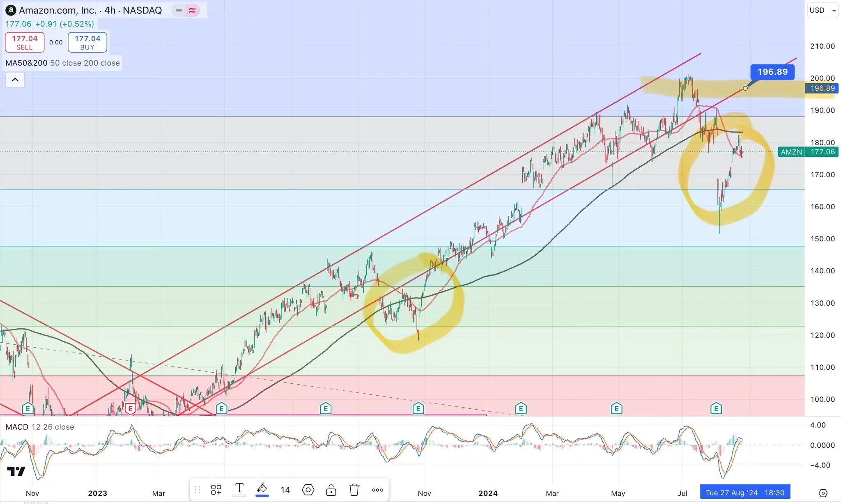841x504 pixels.
Task: Click the text color T icon
Action: 239,489
